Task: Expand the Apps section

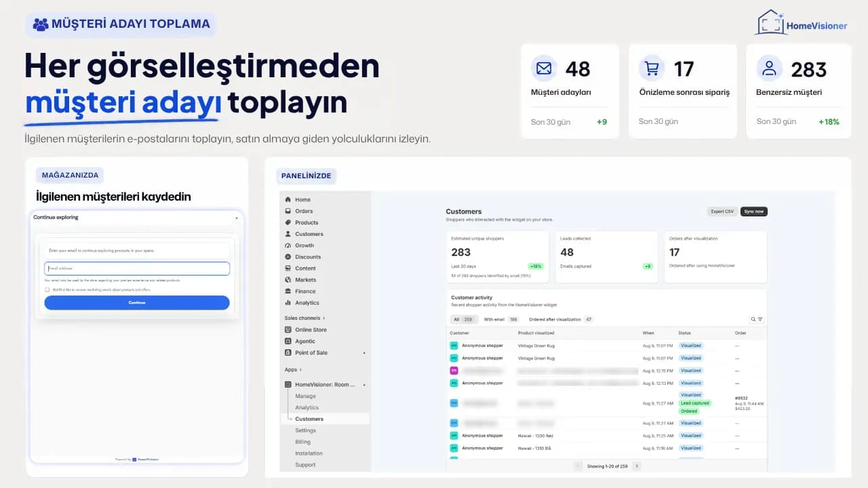Action: [294, 369]
